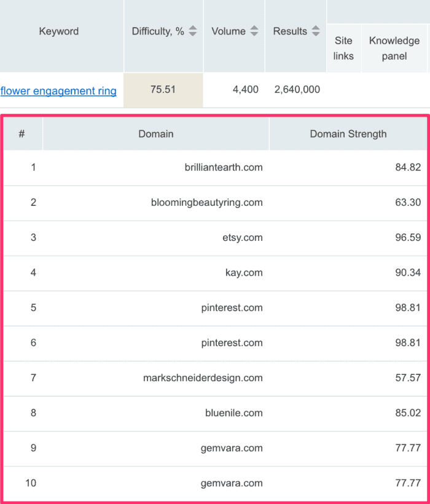
Task: Select the 75.51 difficulty cell
Action: (163, 90)
